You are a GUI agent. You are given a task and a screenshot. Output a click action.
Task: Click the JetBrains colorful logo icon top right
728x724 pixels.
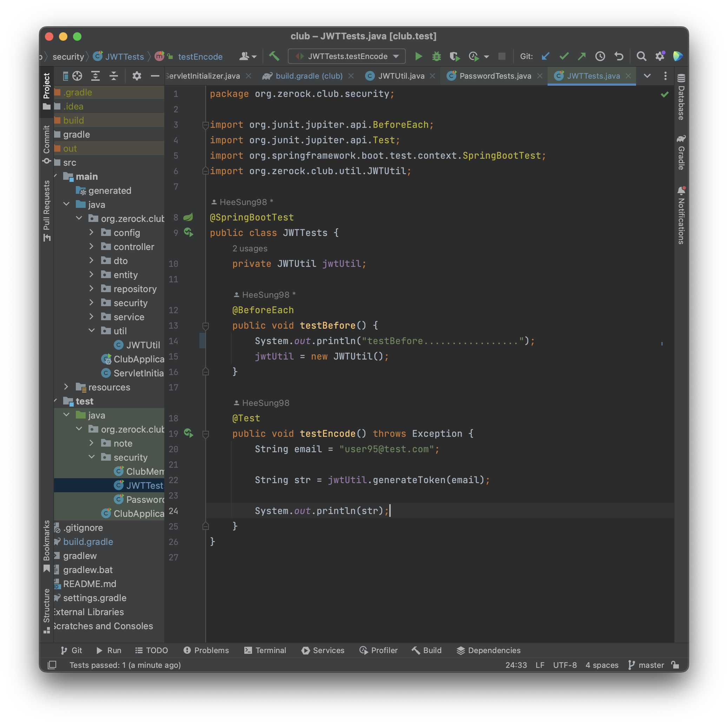pos(678,57)
